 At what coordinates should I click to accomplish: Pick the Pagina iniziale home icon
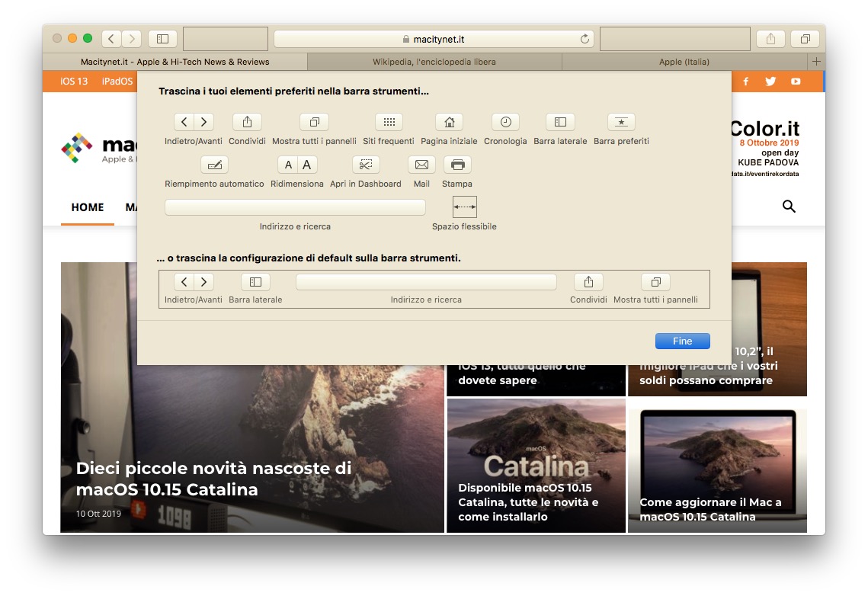[449, 122]
